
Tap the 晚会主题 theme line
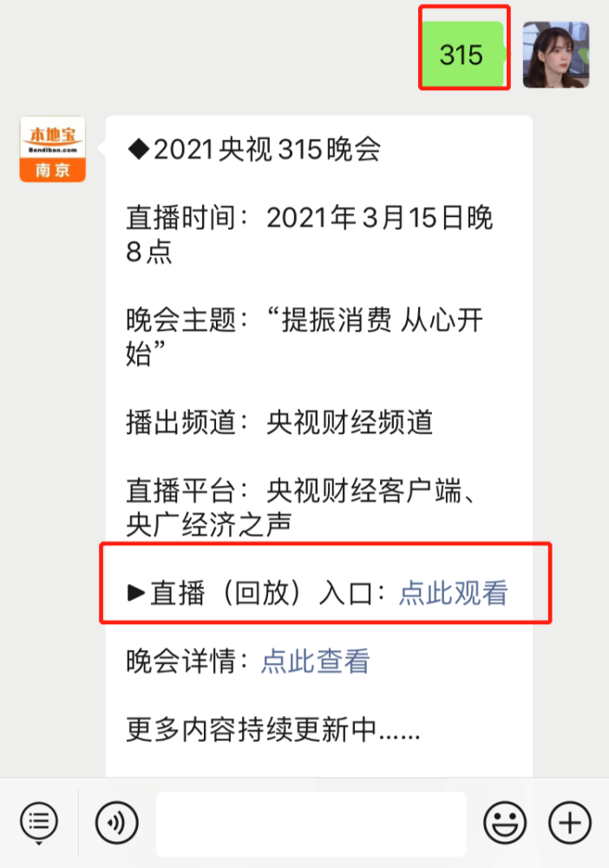coord(304,337)
